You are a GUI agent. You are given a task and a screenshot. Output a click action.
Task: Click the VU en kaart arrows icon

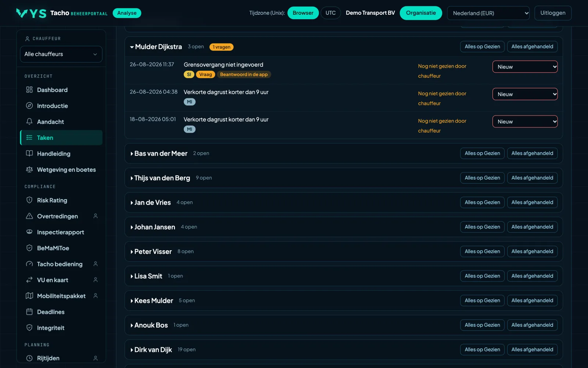tap(29, 280)
